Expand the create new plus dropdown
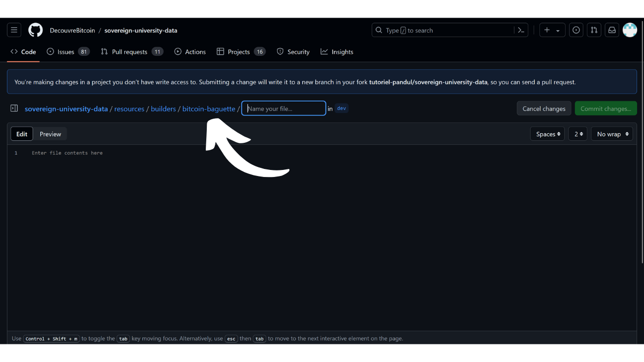The image size is (644, 362). [x=552, y=30]
